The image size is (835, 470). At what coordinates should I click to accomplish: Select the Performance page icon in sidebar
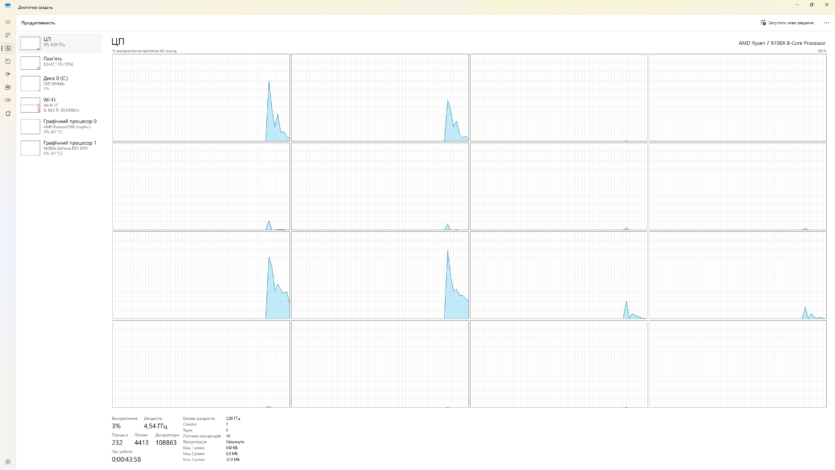tap(8, 48)
